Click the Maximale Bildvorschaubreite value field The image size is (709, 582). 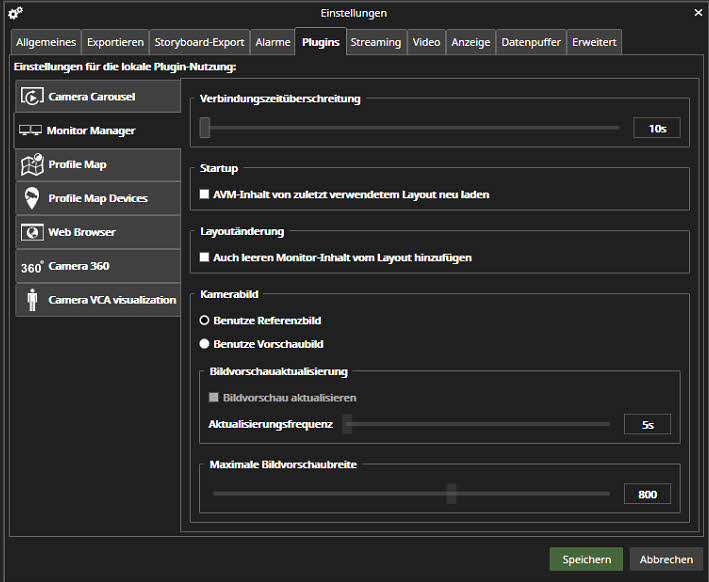point(647,494)
